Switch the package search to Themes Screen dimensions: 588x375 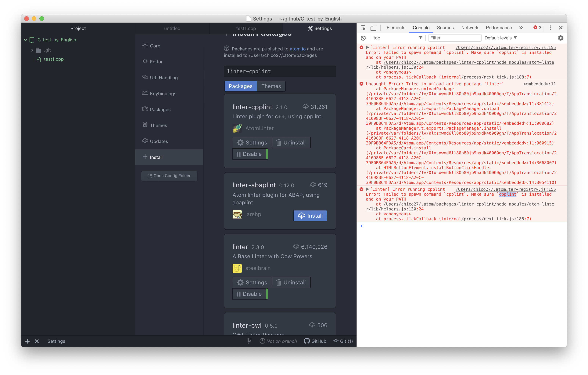tap(271, 86)
